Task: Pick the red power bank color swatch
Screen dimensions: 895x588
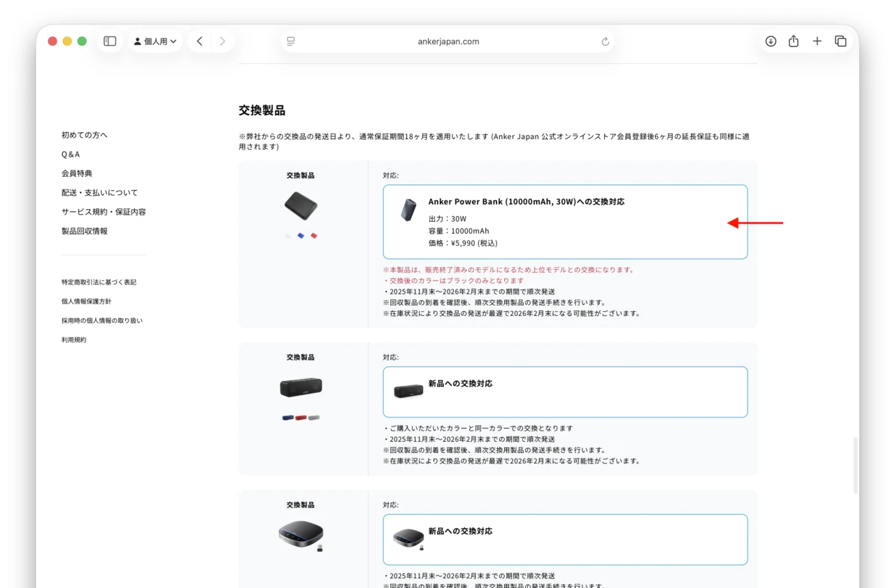Action: click(x=314, y=236)
